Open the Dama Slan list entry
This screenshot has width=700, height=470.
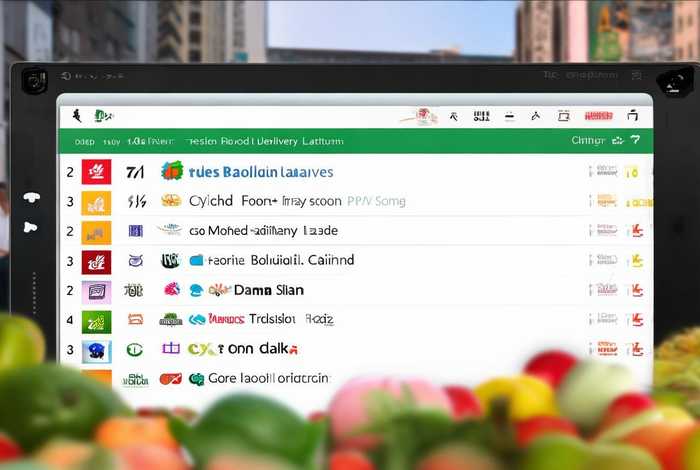tap(269, 290)
